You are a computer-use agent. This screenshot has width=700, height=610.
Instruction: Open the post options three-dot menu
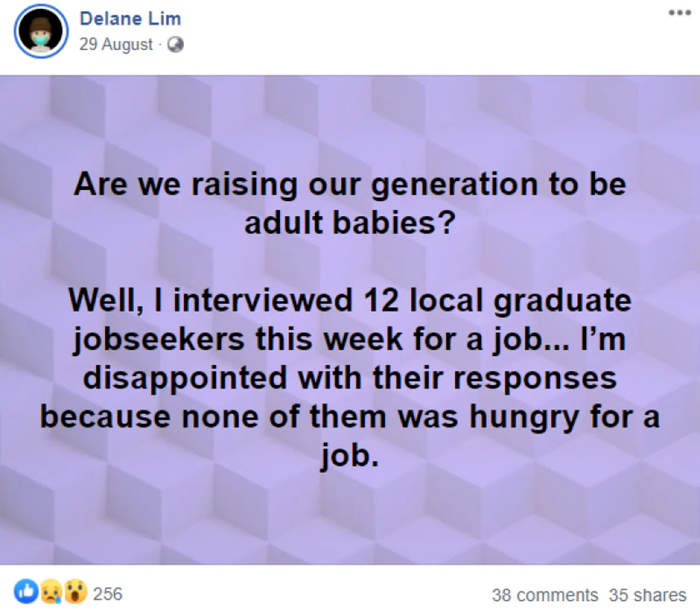click(680, 13)
